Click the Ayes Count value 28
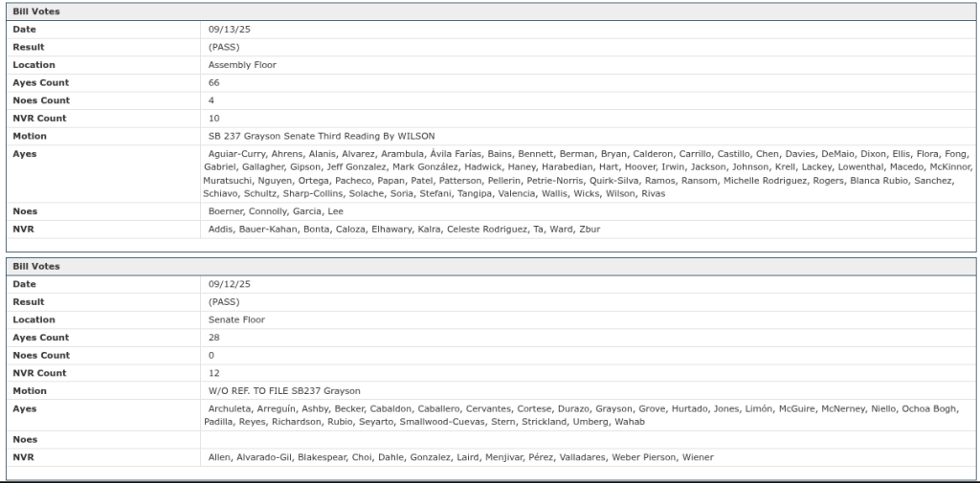This screenshot has width=980, height=483. (x=214, y=338)
